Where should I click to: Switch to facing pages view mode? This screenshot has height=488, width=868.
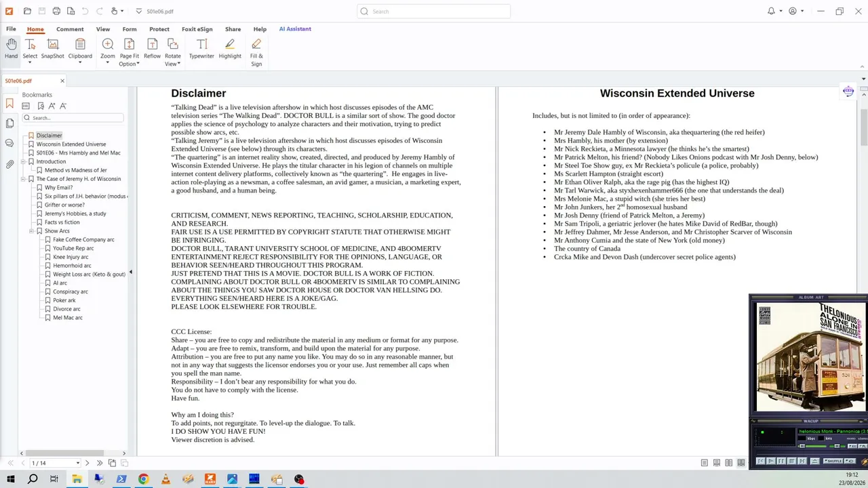pyautogui.click(x=729, y=463)
